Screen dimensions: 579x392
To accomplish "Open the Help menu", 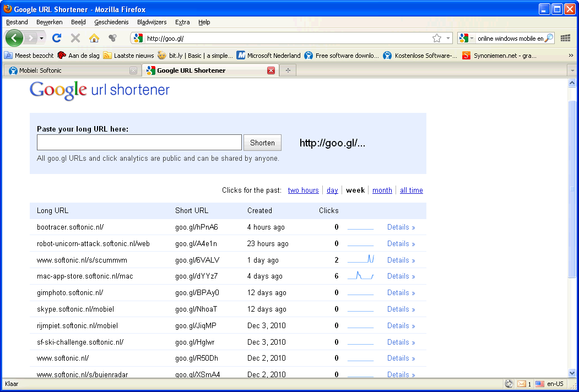I will [x=204, y=22].
